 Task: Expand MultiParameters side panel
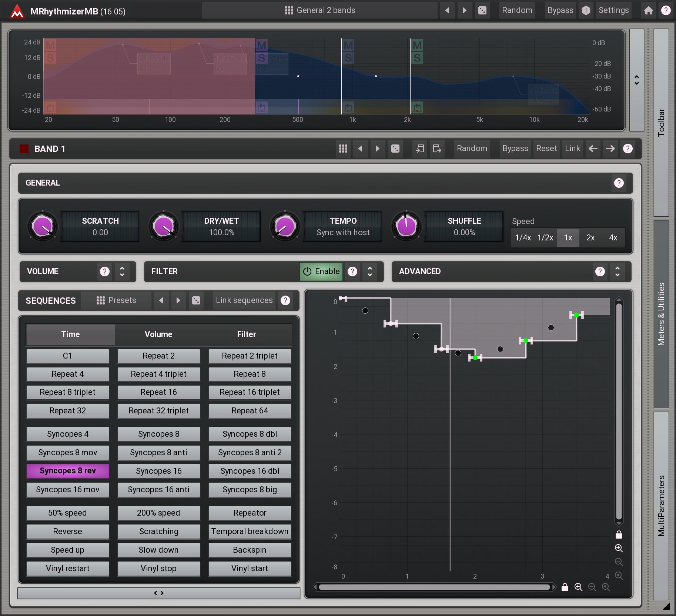click(661, 506)
